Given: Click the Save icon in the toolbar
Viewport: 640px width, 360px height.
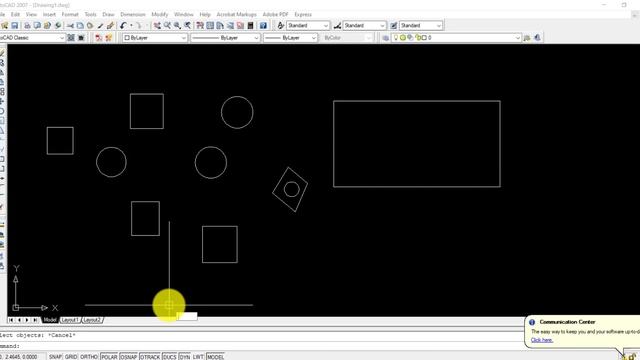Looking at the screenshot, I should (15, 25).
